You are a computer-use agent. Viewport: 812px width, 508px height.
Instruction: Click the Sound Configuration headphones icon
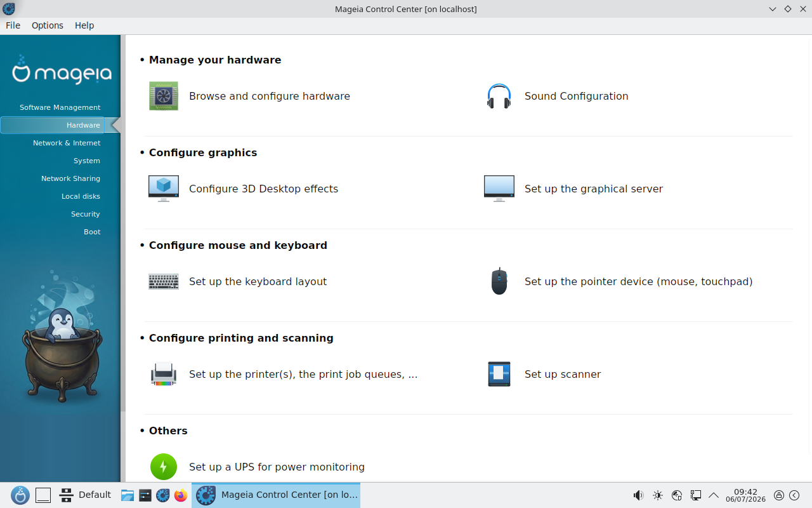(499, 96)
